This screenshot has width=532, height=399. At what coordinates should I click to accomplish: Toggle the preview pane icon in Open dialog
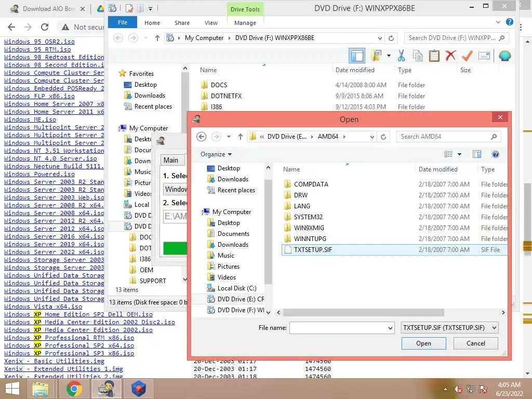coord(477,154)
